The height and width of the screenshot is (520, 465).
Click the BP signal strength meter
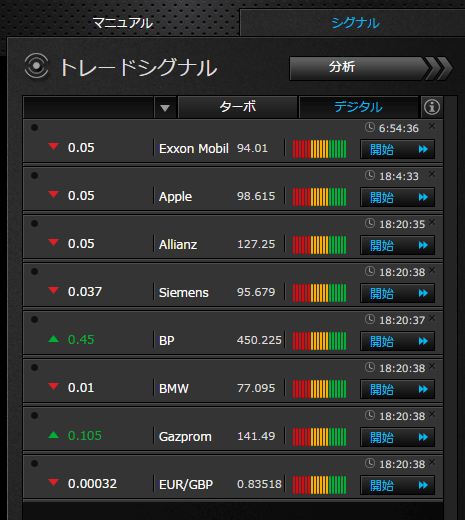click(319, 341)
